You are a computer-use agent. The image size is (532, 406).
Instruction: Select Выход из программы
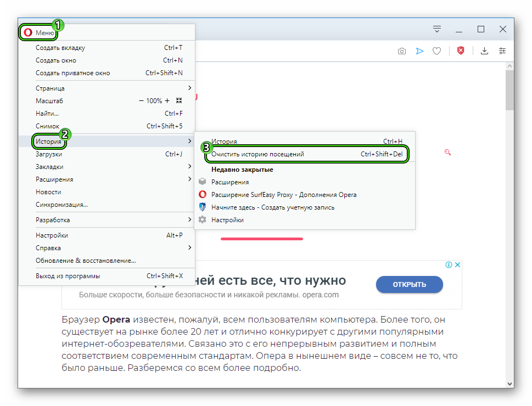click(107, 276)
